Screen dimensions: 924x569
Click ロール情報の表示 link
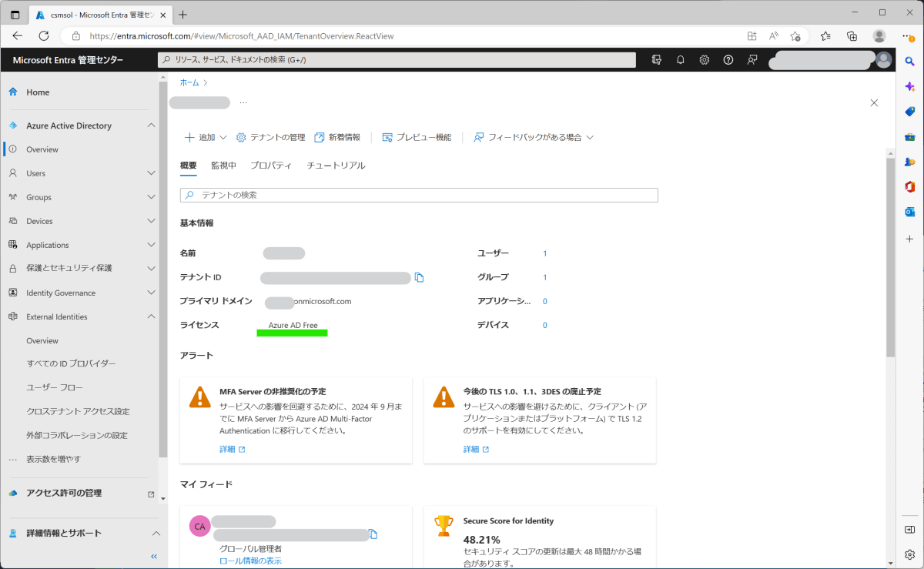pos(250,561)
